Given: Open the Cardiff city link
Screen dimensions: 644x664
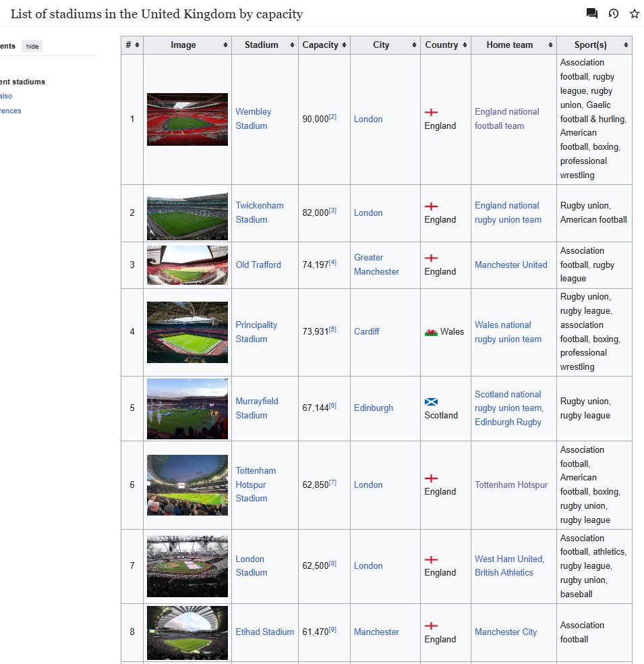Looking at the screenshot, I should (366, 331).
